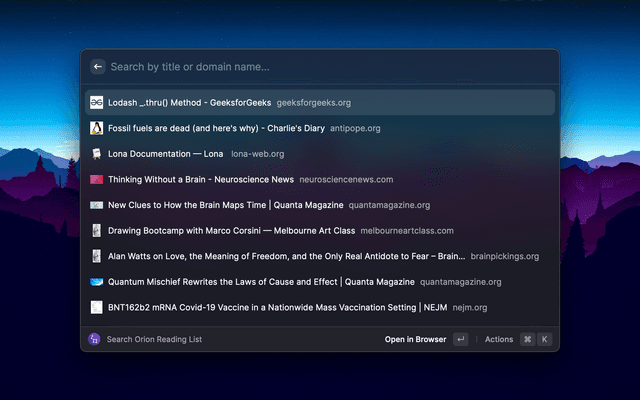Image resolution: width=640 pixels, height=400 pixels.
Task: Click the back arrow button
Action: pyautogui.click(x=97, y=67)
